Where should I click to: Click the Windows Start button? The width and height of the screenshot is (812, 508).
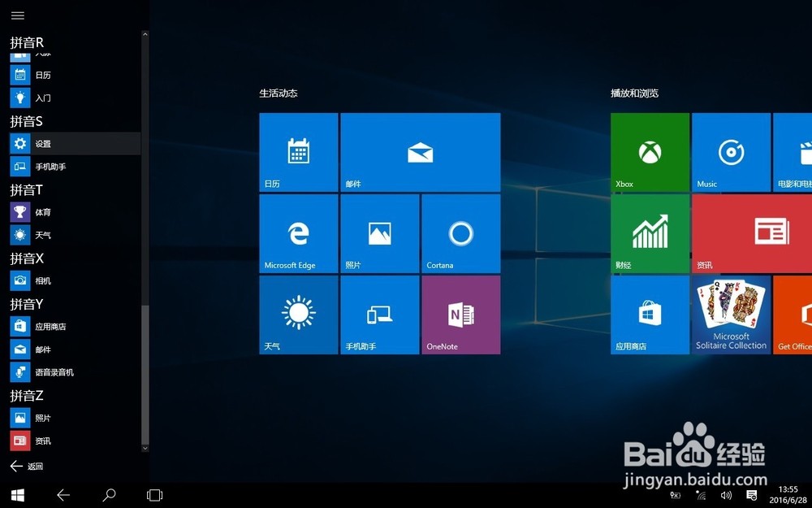[x=18, y=495]
